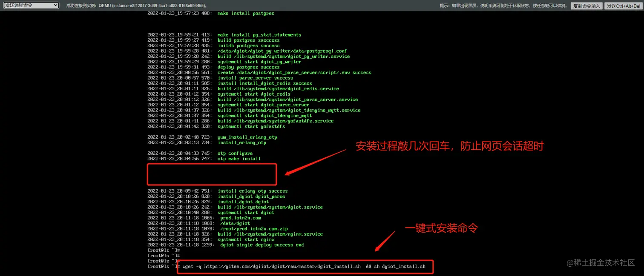The width and height of the screenshot is (644, 276).
Task: Click the 'systemctl start dgiot_parse_server' line
Action: (228, 105)
